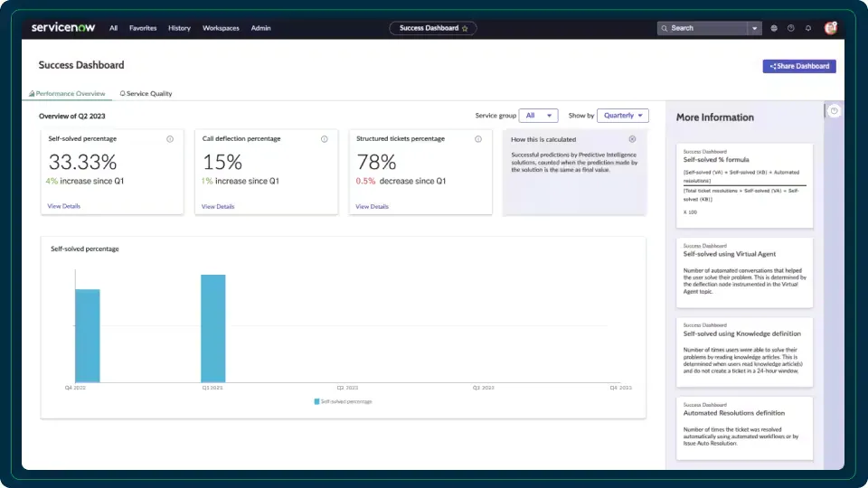Open the help icon in the top bar

pyautogui.click(x=791, y=28)
